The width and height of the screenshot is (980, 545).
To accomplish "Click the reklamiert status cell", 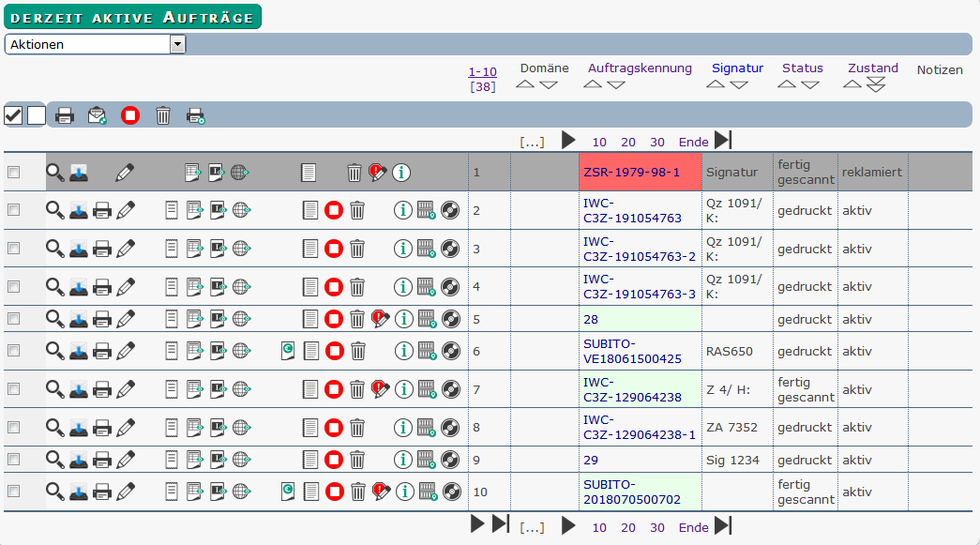I will (872, 173).
